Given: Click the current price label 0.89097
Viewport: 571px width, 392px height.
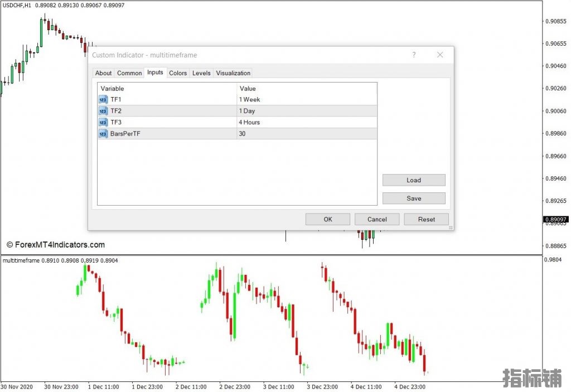Looking at the screenshot, I should (x=556, y=219).
